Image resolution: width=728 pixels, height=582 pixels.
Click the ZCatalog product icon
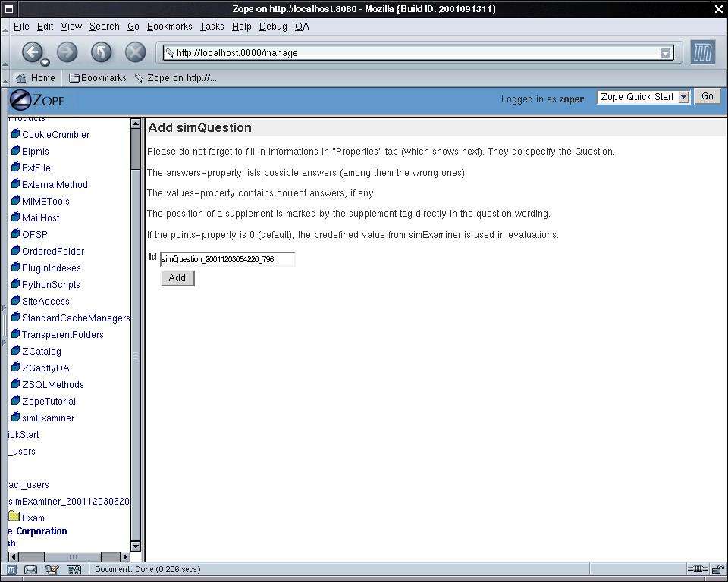(15, 351)
